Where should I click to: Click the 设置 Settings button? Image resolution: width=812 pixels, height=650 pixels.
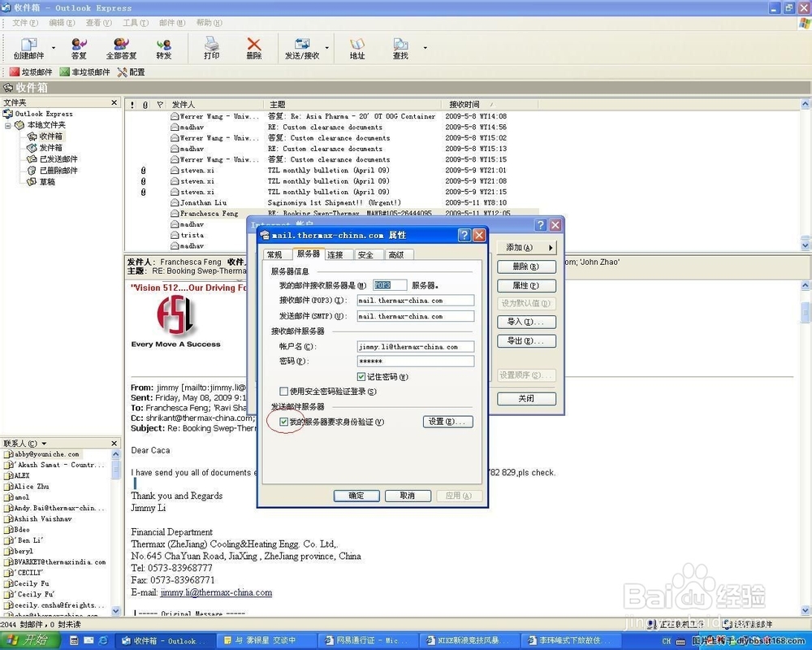coord(448,422)
